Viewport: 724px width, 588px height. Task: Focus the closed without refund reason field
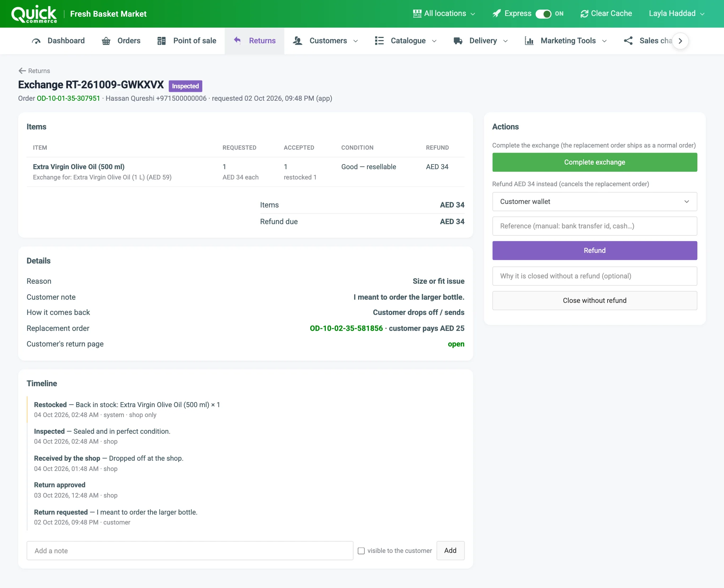pyautogui.click(x=594, y=276)
